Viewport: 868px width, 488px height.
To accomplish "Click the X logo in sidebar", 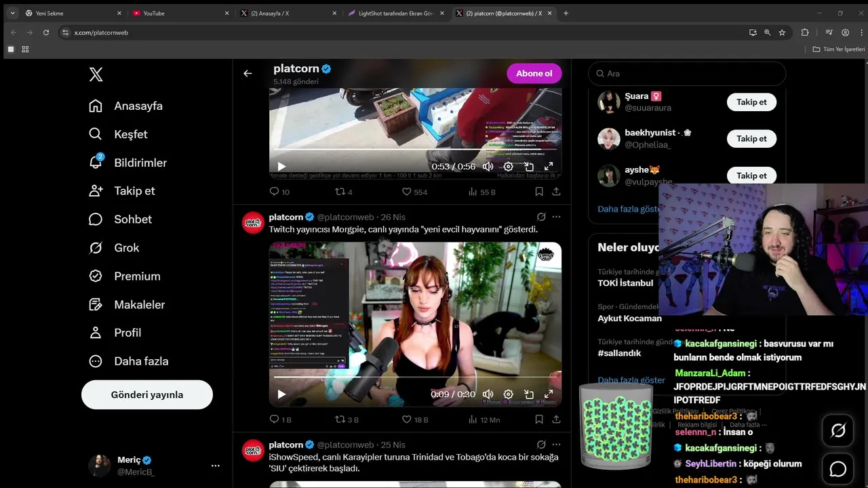I will coord(96,75).
